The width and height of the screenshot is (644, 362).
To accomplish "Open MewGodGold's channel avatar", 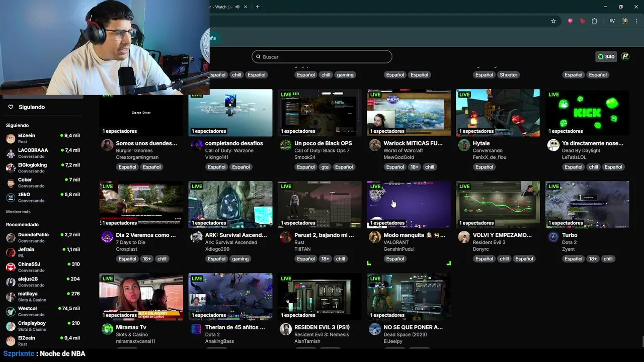I will 374,145.
